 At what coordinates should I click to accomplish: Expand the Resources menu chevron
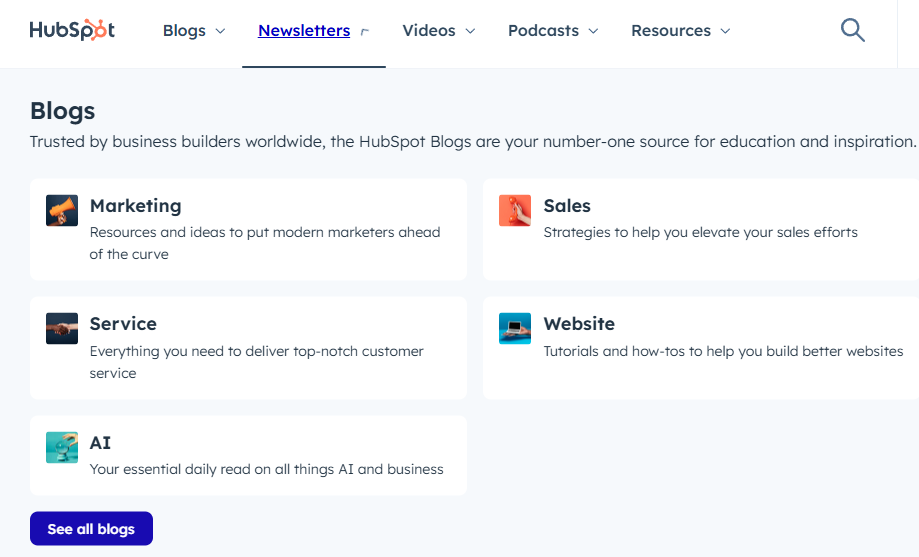coord(725,31)
